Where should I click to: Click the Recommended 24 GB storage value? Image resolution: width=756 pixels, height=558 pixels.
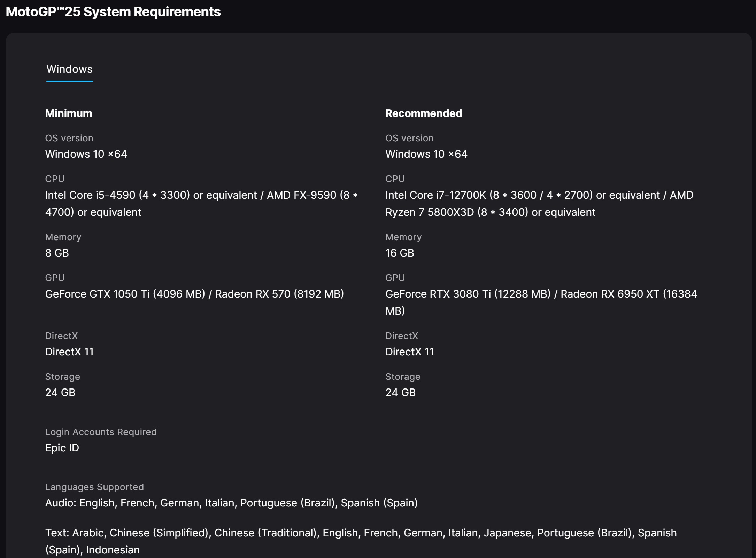[400, 392]
